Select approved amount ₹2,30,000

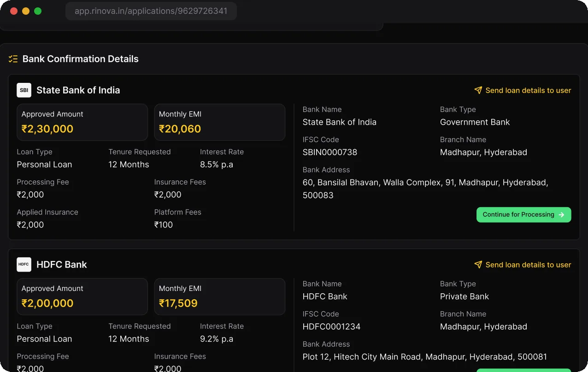(47, 129)
